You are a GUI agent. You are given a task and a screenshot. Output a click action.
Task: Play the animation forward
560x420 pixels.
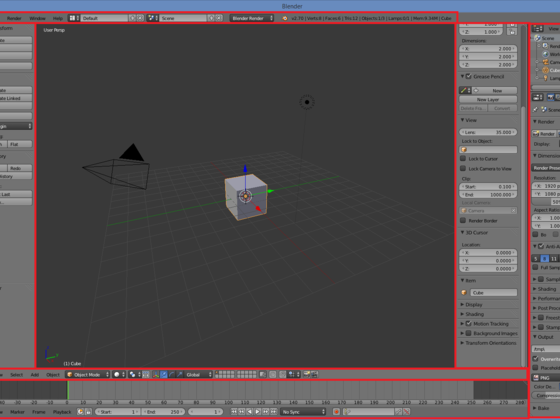258,412
